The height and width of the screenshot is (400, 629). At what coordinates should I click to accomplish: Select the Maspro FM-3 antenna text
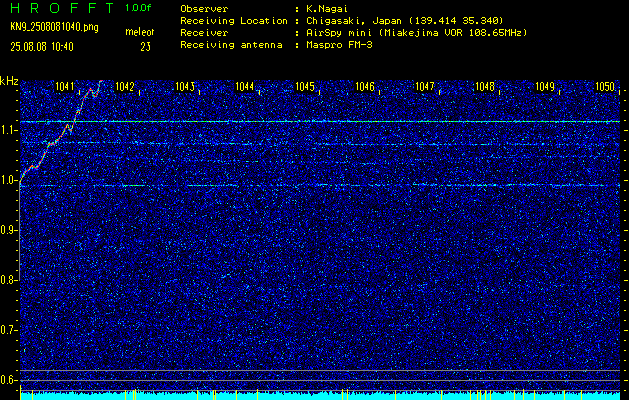point(339,45)
